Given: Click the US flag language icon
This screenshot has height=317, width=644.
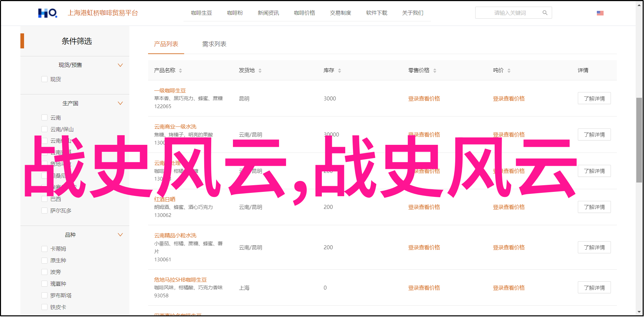Looking at the screenshot, I should point(600,13).
